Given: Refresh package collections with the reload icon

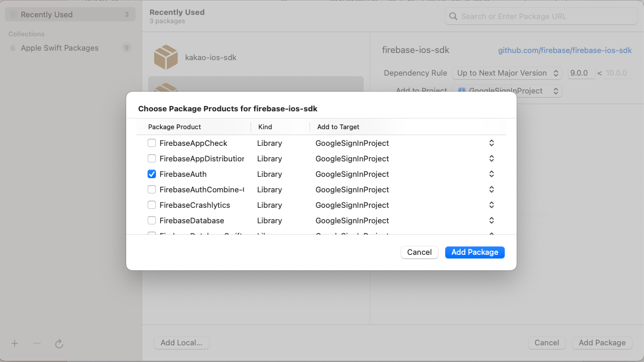Looking at the screenshot, I should coord(59,344).
